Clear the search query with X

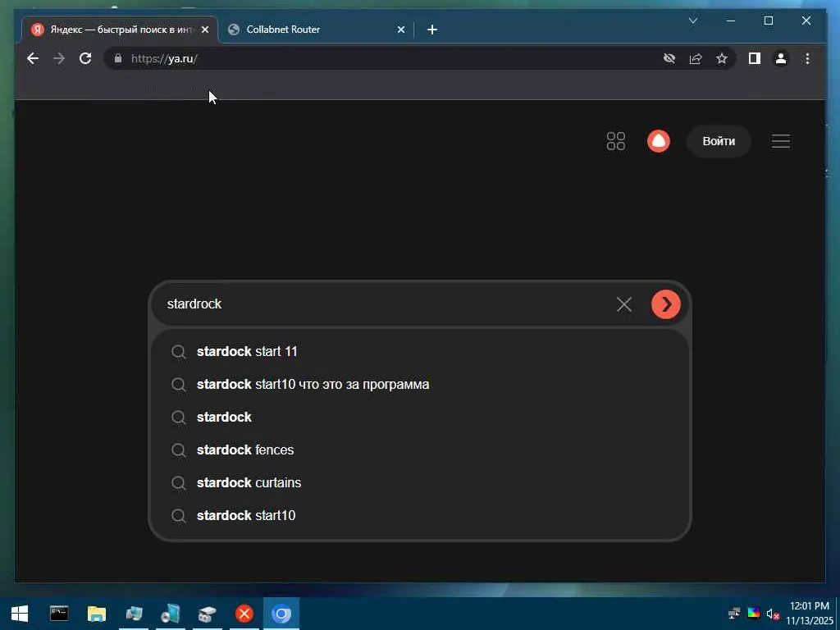pos(624,304)
